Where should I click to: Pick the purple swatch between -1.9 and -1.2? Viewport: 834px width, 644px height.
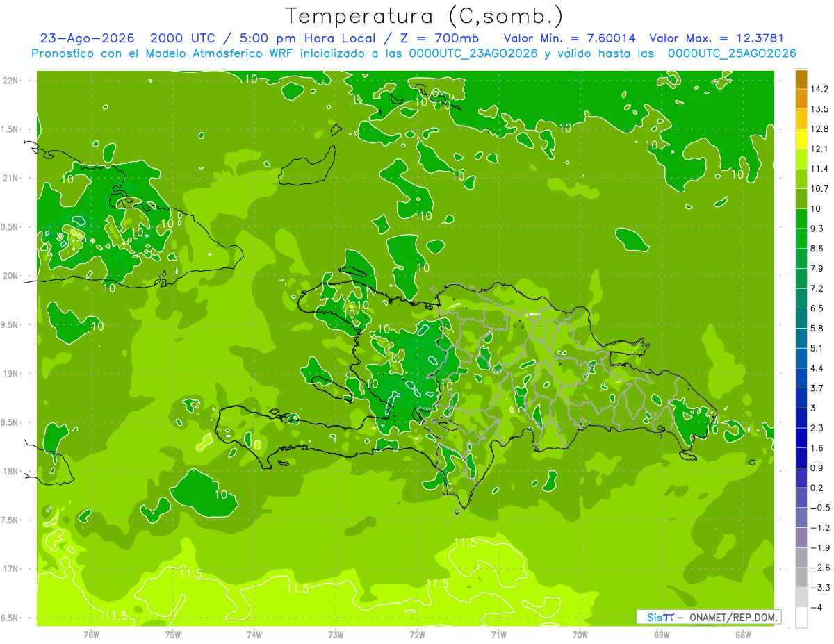[801, 538]
